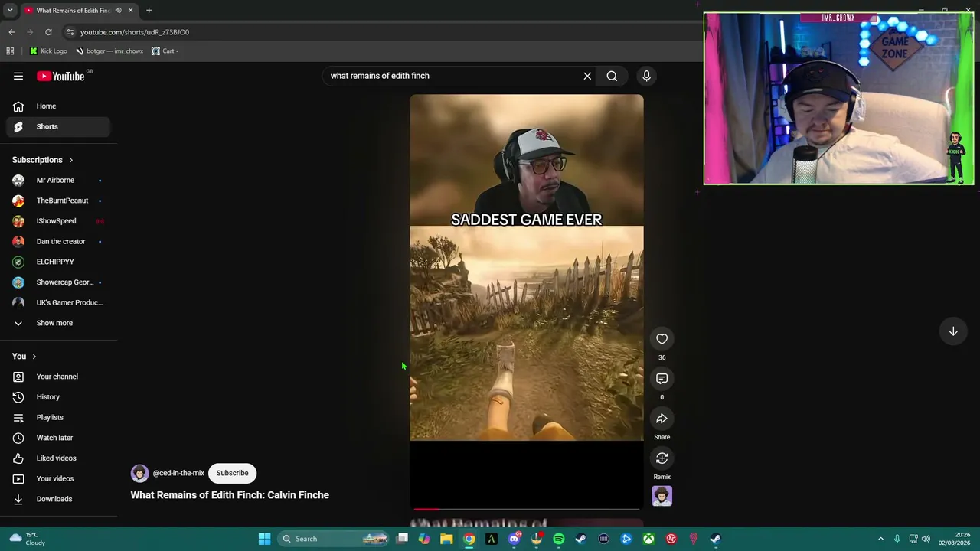
Task: Seek on the Short's red progress bar
Action: pyautogui.click(x=527, y=509)
